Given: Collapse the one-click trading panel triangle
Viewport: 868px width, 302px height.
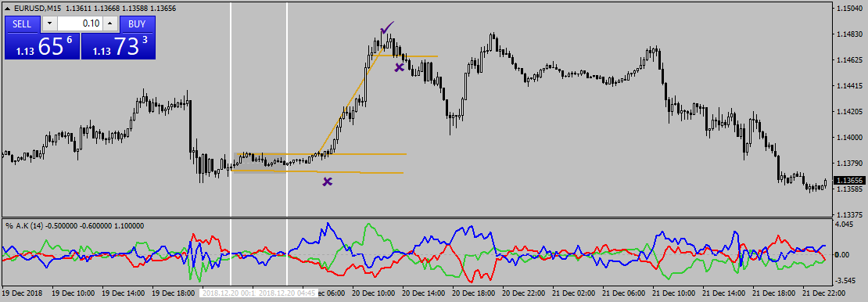Looking at the screenshot, I should pos(6,9).
